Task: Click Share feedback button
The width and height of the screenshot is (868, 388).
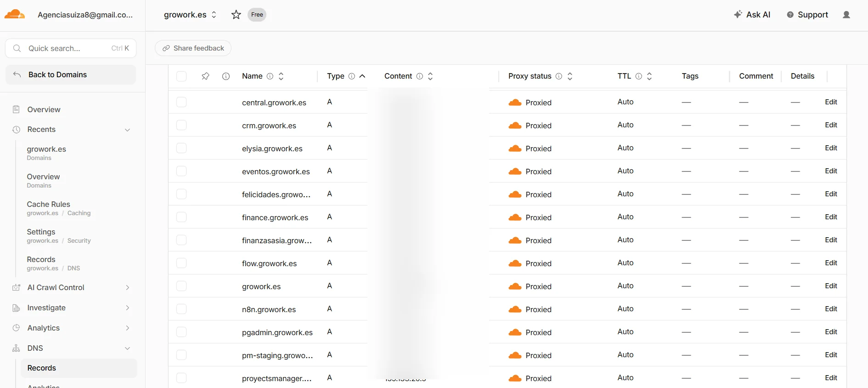Action: click(193, 48)
